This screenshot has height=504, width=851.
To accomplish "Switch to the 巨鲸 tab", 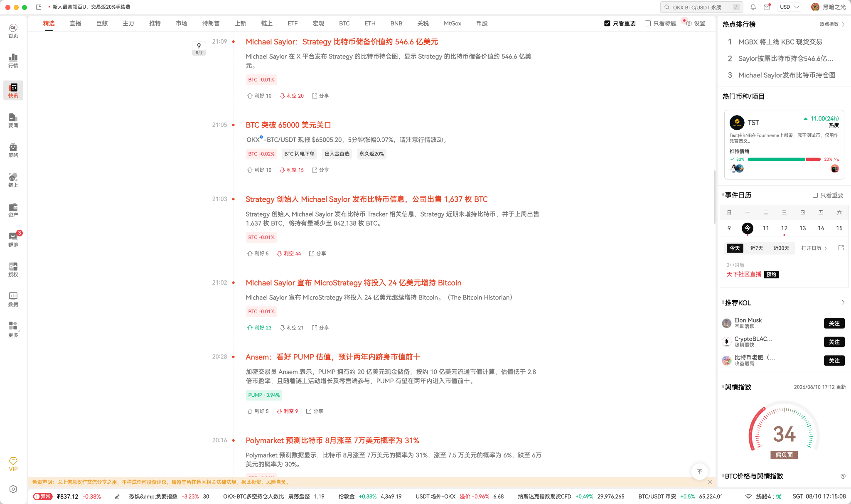I will pos(102,24).
